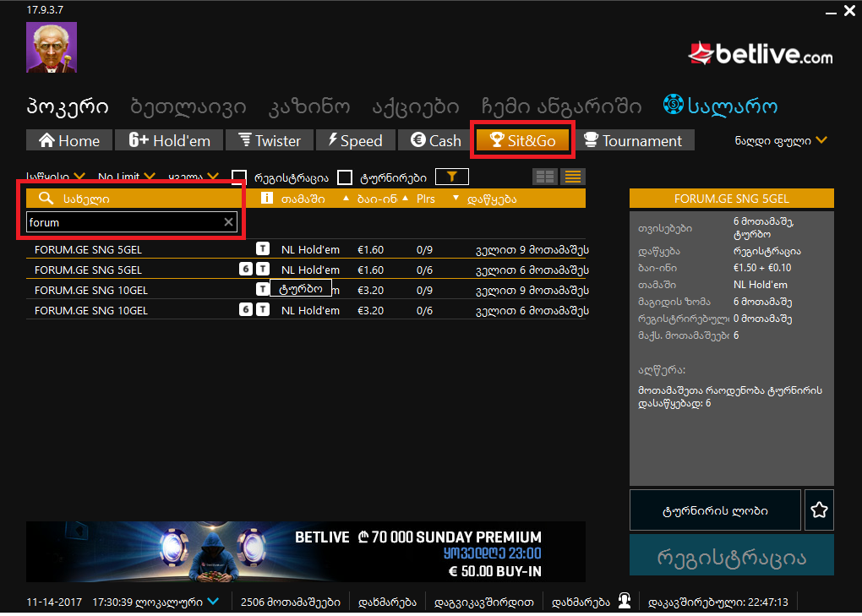Select the FORUM.GE SNG 10GEL 0/6 row

(x=306, y=310)
